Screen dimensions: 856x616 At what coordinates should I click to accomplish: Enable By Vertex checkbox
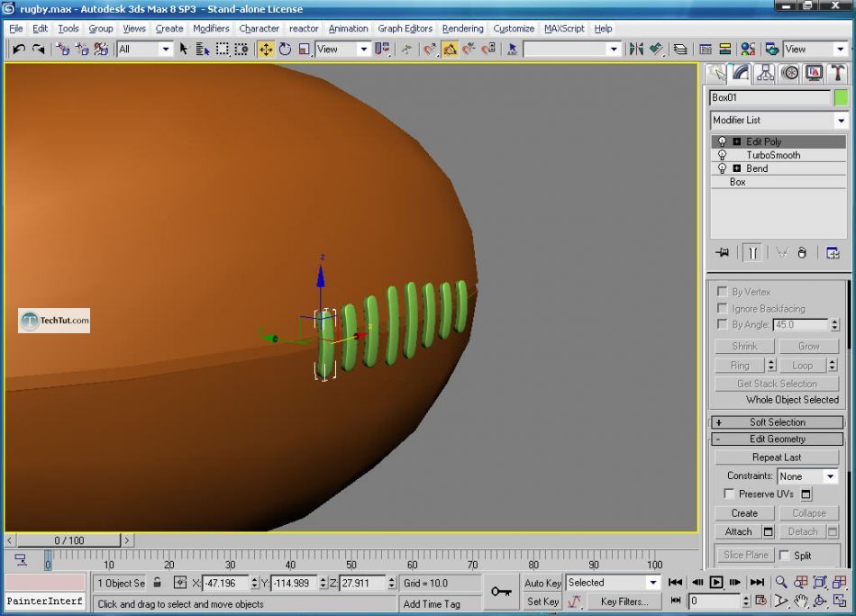(x=723, y=292)
